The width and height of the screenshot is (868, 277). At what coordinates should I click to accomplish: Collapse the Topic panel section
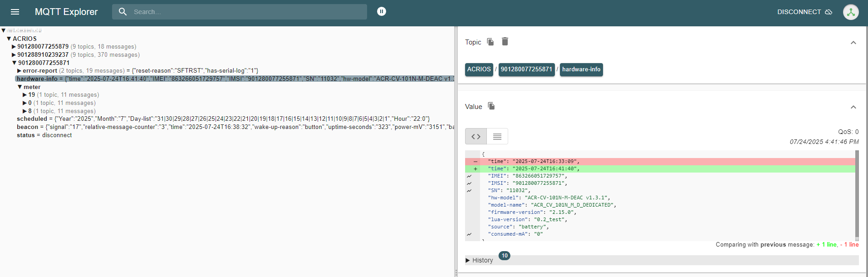click(853, 43)
